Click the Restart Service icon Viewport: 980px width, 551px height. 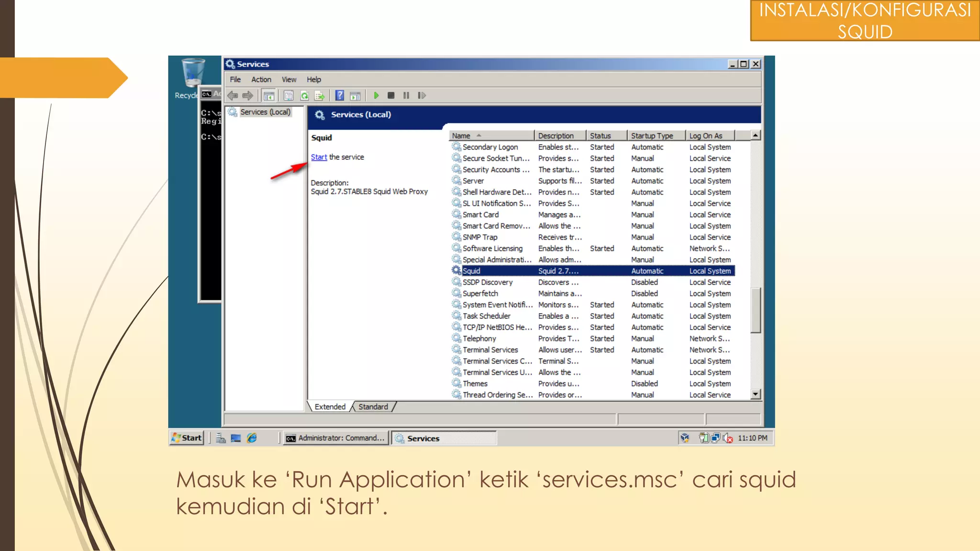(x=422, y=96)
